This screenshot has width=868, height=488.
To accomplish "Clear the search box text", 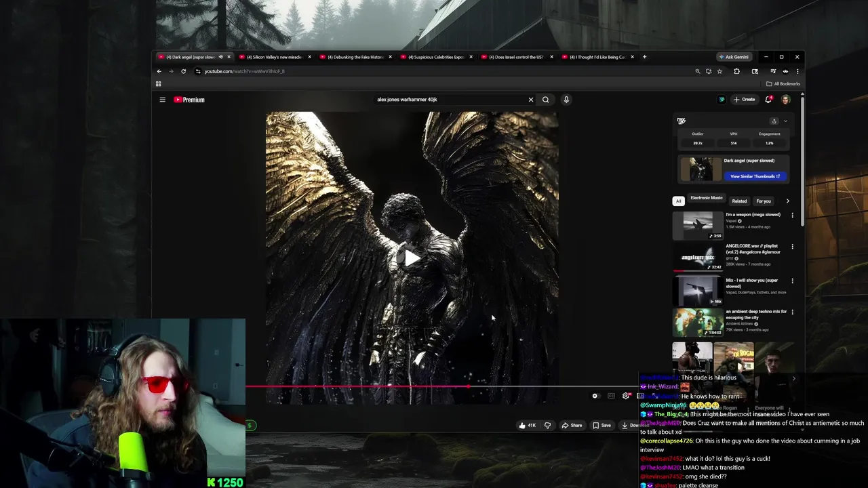I will click(531, 100).
